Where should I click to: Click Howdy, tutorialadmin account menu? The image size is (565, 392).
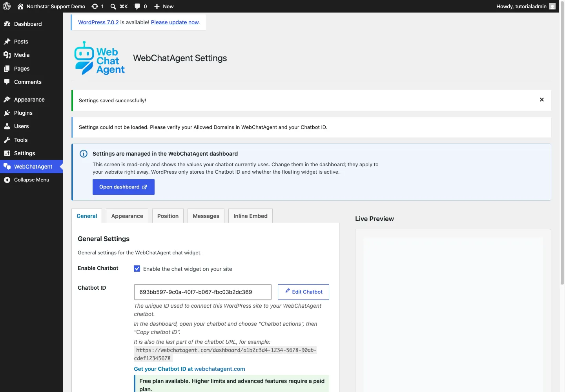point(526,6)
